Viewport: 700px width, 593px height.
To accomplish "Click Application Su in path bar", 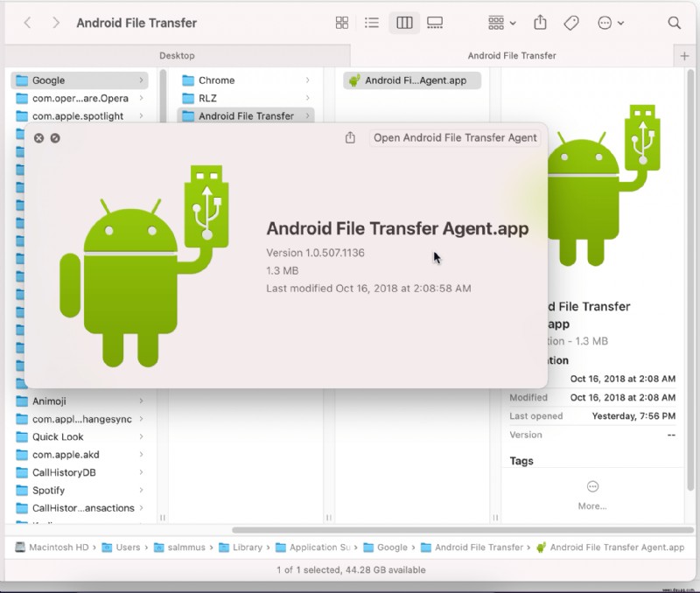I will click(313, 548).
